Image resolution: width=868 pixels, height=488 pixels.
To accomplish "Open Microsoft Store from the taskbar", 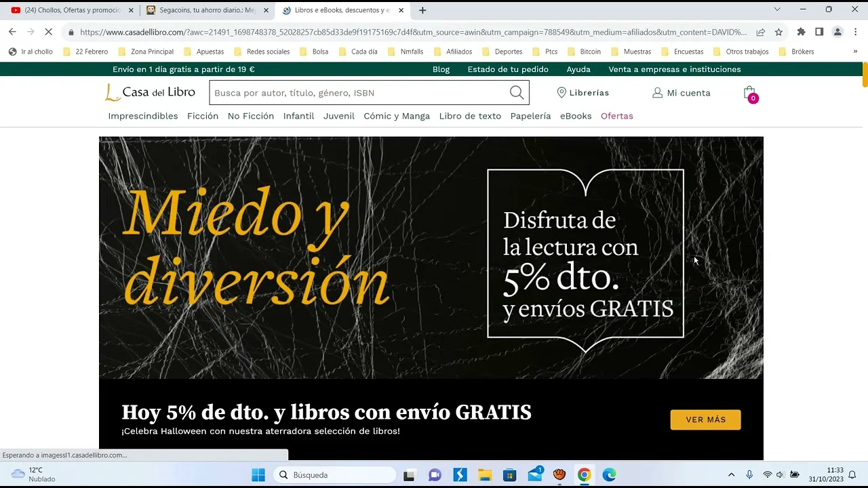I will coord(509,475).
